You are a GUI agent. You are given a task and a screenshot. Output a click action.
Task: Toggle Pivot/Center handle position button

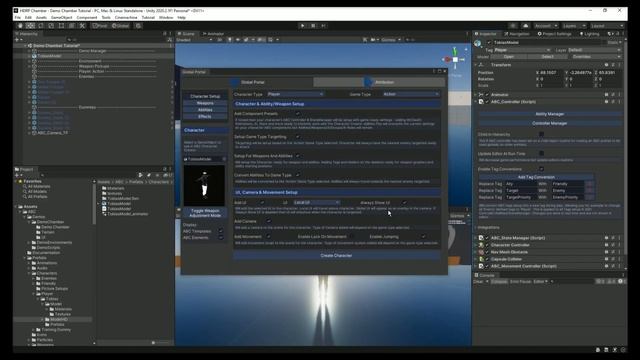point(100,26)
